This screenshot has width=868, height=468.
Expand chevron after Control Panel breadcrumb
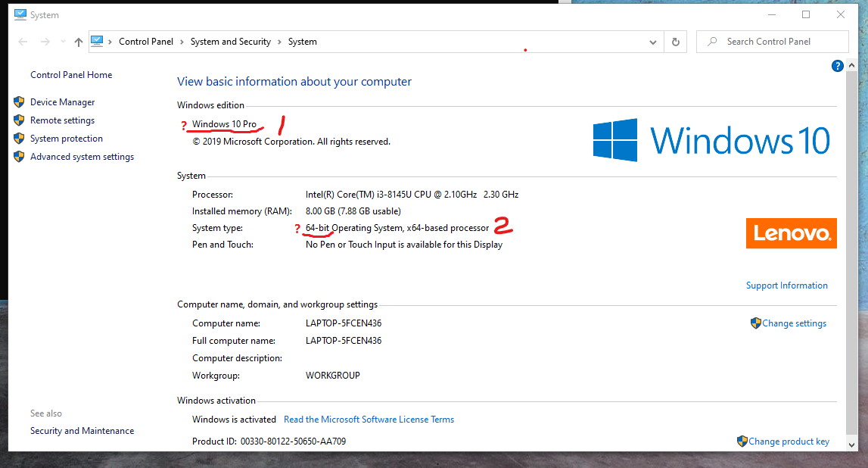[x=182, y=42]
